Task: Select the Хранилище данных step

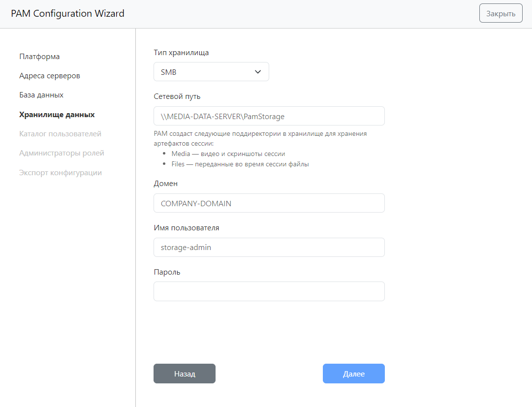Action: coord(57,115)
